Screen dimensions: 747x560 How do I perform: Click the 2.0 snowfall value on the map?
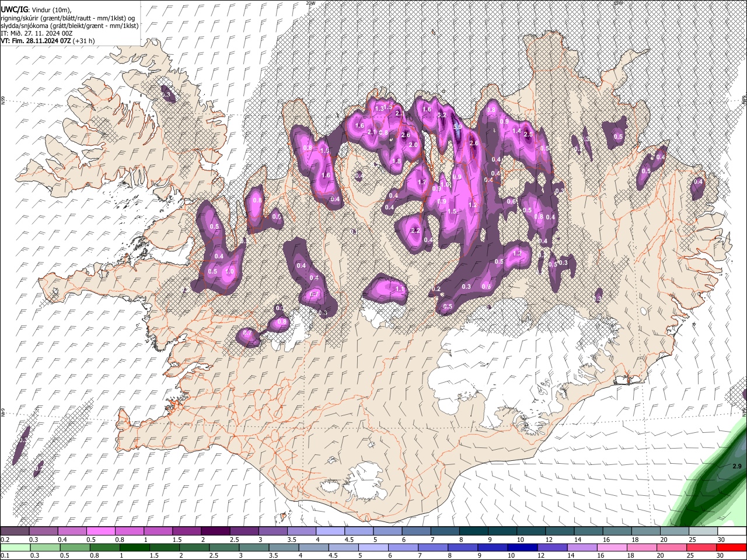[414, 145]
